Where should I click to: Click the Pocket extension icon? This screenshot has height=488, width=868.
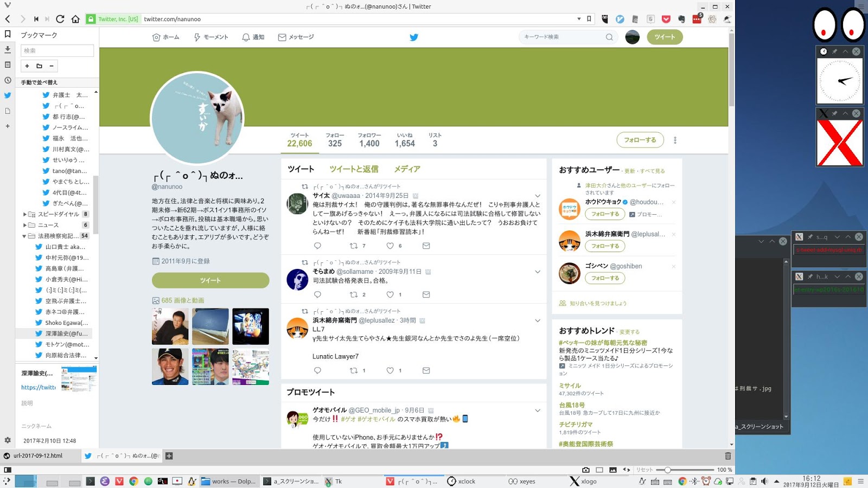pyautogui.click(x=666, y=19)
